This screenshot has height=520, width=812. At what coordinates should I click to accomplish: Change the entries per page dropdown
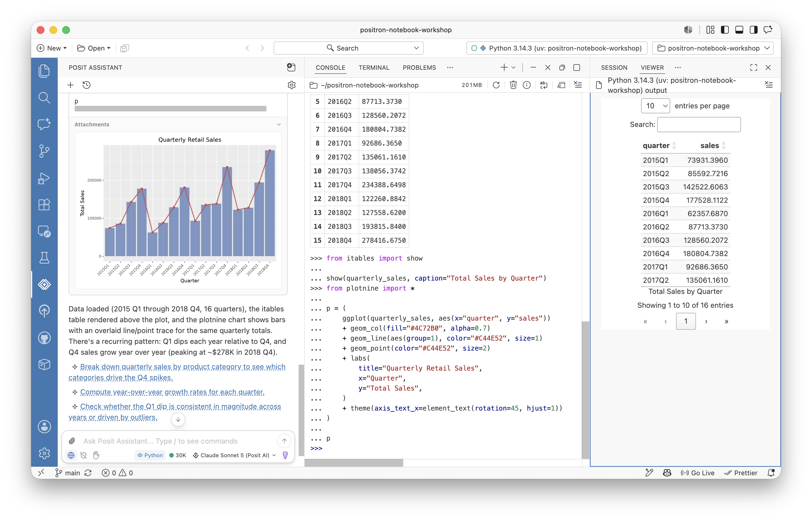[x=655, y=106]
